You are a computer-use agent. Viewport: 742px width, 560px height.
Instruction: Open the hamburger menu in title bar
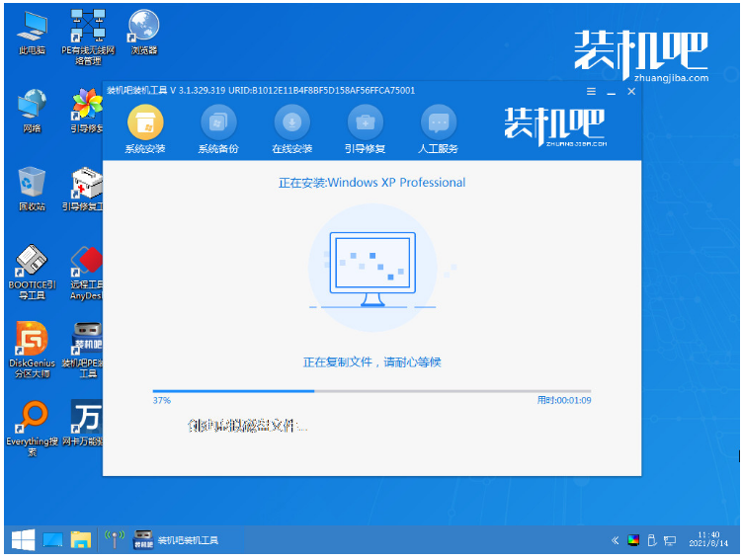click(x=591, y=91)
